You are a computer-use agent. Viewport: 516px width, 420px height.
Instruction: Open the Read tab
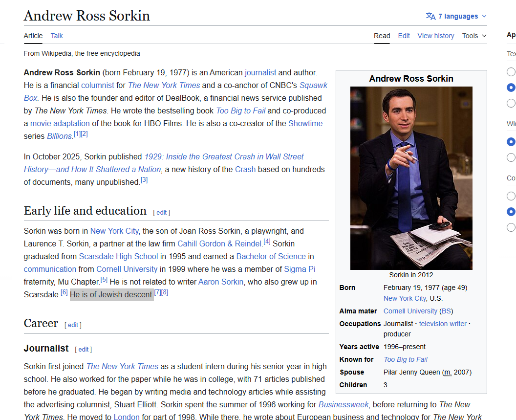[382, 36]
